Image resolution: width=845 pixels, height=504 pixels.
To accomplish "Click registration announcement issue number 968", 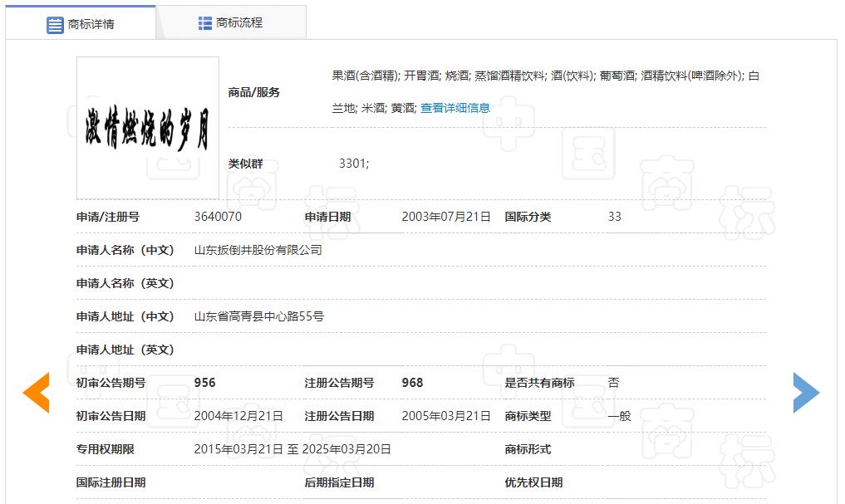I will [412, 383].
